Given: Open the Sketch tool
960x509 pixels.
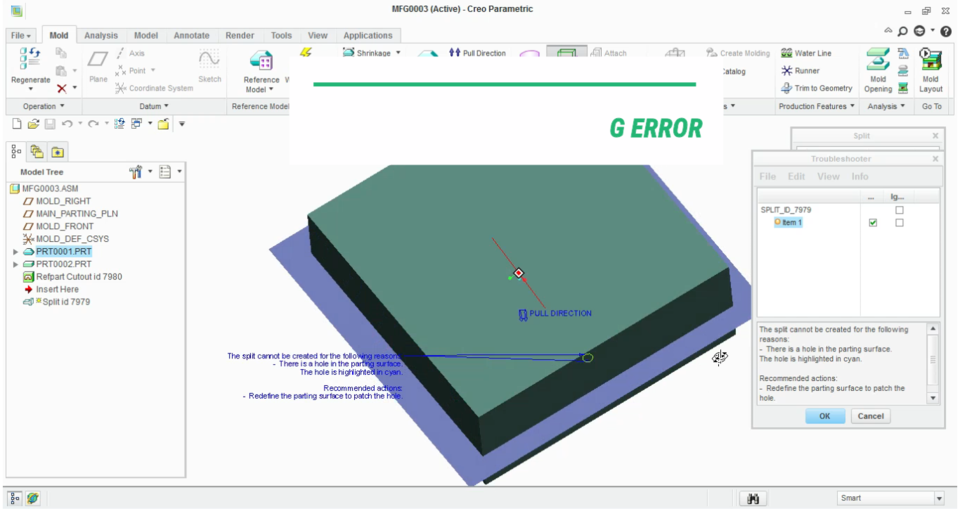Looking at the screenshot, I should point(209,66).
